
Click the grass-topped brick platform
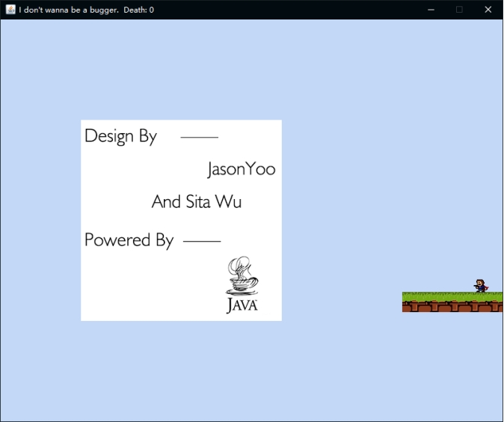[x=452, y=302]
